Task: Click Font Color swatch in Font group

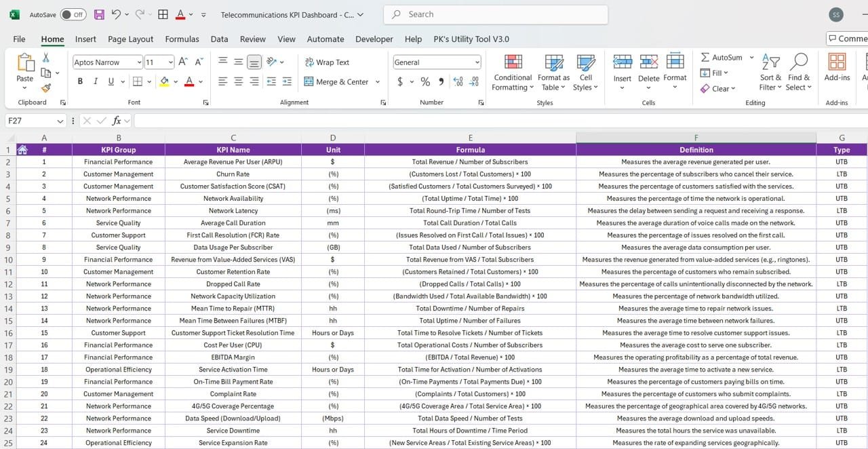Action: coord(189,81)
